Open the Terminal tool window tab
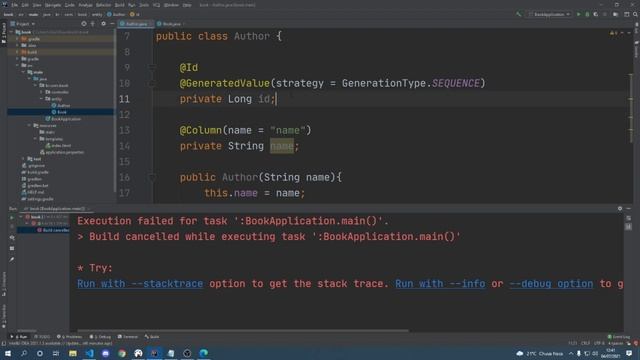Viewport: 640px width, 360px height. tap(128, 337)
